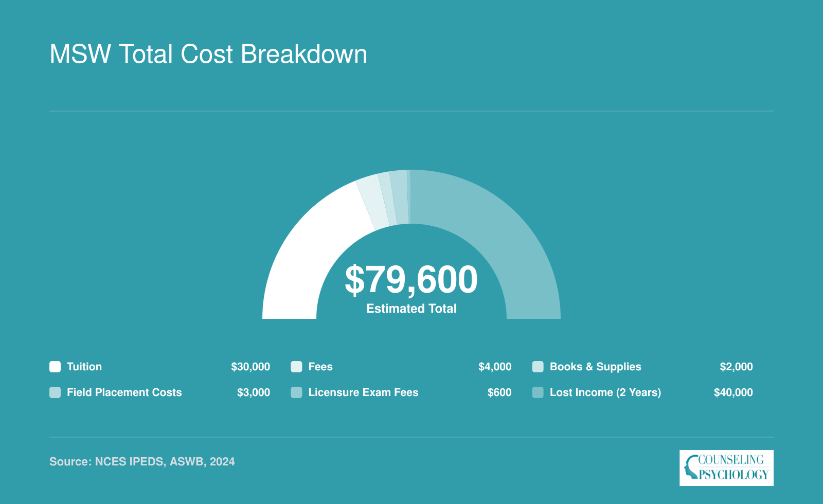Click the 'Estimated Total' label
Screen dimensions: 823x504
[411, 309]
